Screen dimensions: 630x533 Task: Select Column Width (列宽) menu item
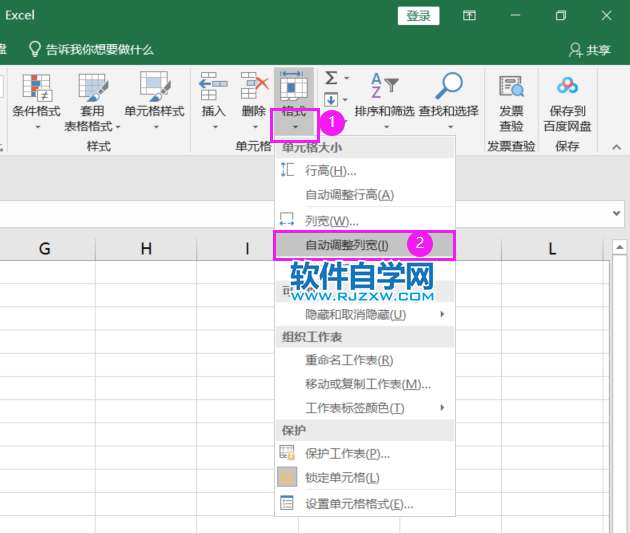365,220
